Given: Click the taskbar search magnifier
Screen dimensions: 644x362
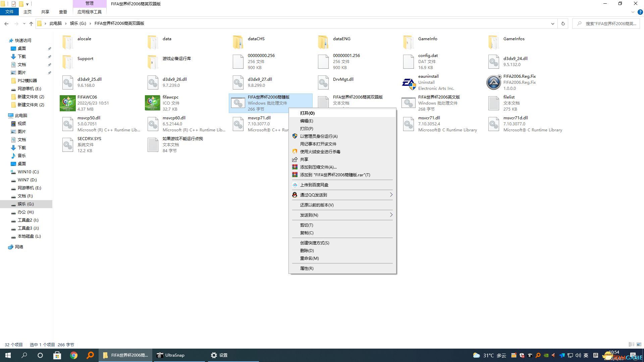Looking at the screenshot, I should click(24, 355).
